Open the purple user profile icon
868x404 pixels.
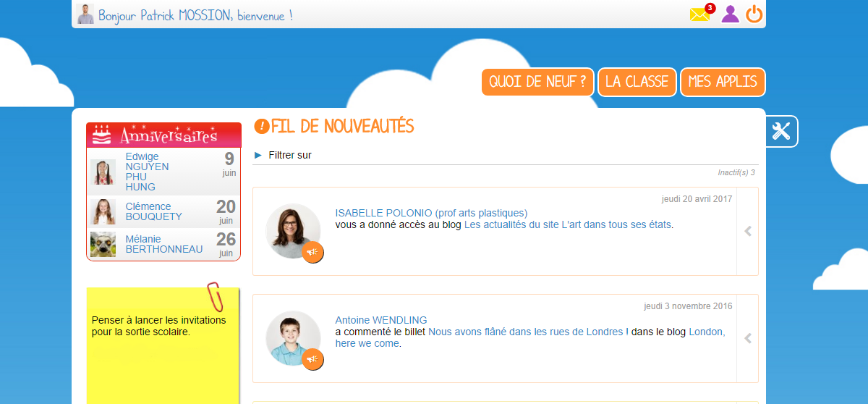[731, 14]
